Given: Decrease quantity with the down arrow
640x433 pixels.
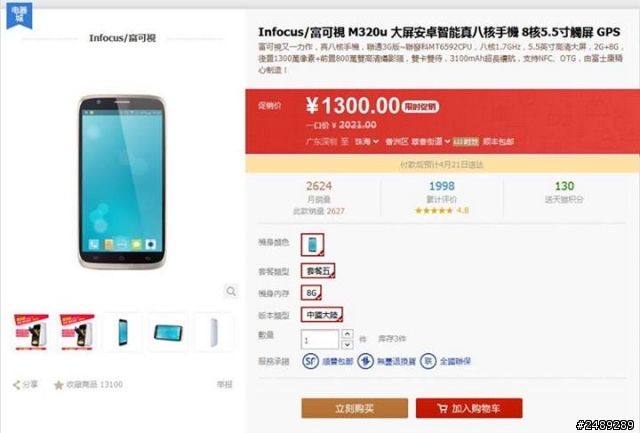Looking at the screenshot, I should (x=347, y=344).
